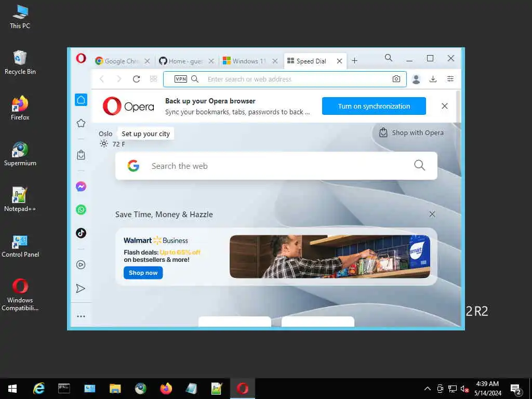Image resolution: width=532 pixels, height=399 pixels.
Task: Open Messenger in the sidebar
Action: pyautogui.click(x=81, y=187)
